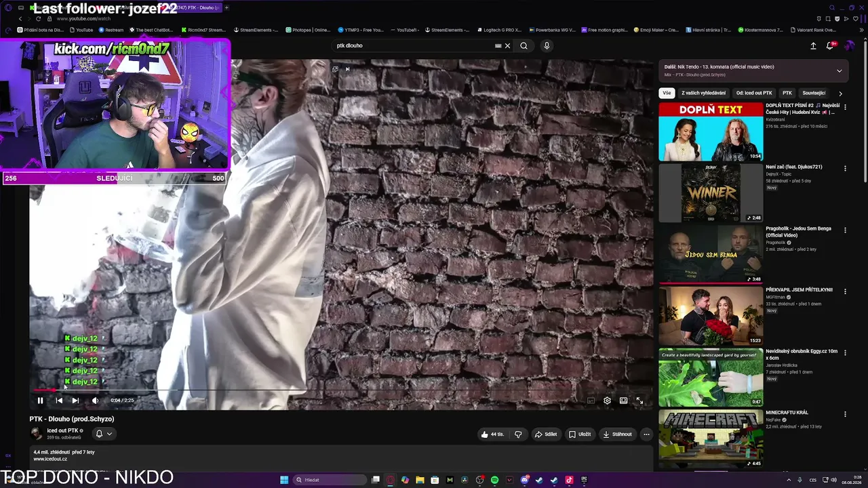
Task: Click the taskbar Hledat search box
Action: pos(329,480)
